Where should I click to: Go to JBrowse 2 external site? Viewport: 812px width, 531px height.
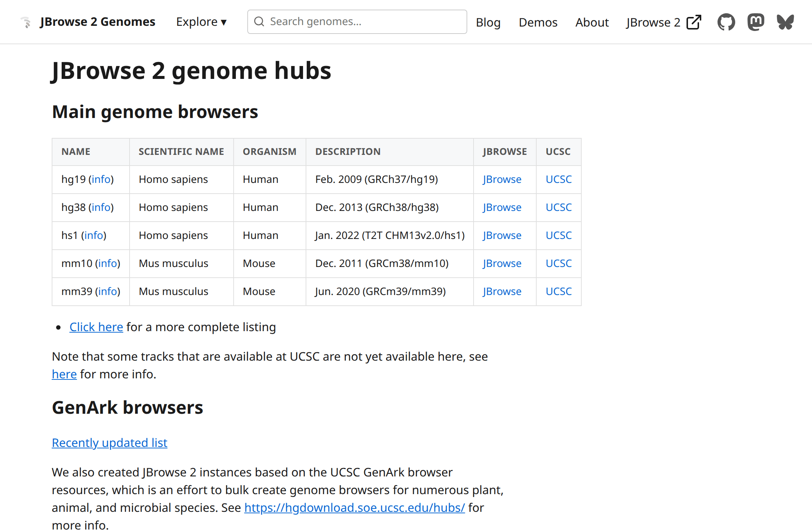click(x=664, y=22)
